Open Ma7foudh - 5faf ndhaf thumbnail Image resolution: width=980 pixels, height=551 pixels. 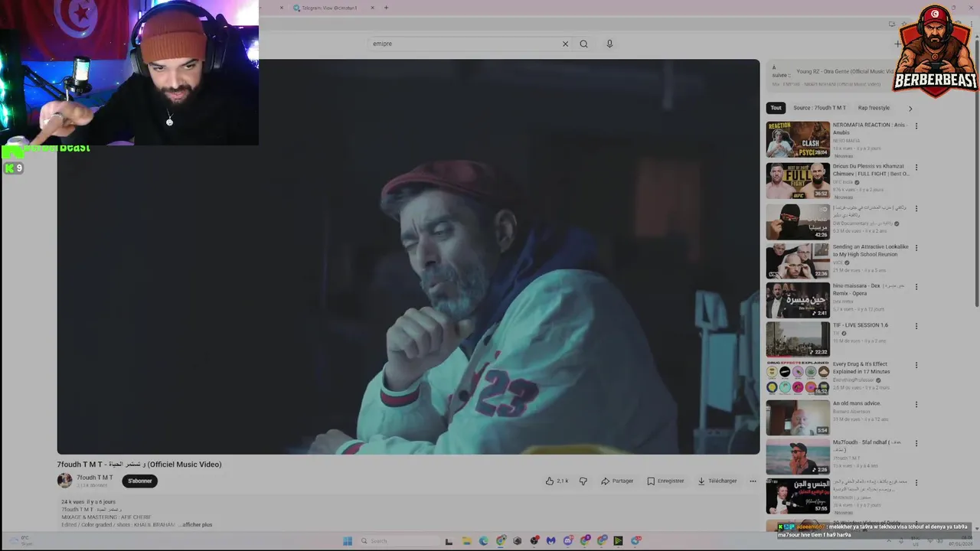798,456
